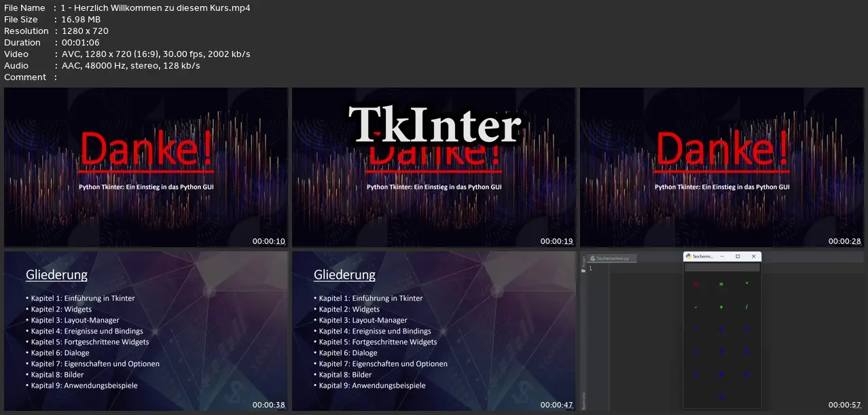Open the Danke! thumbnail stamped 00:00:28

coord(722,167)
